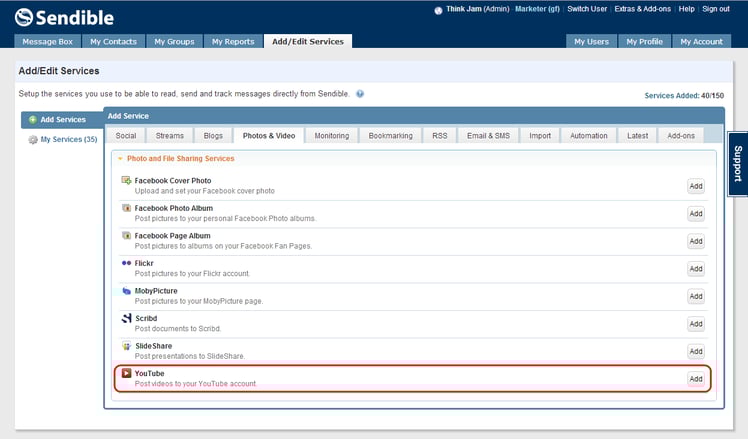Viewport: 748px width, 439px height.
Task: Click the user status icon beside Think Jam
Action: pyautogui.click(x=438, y=10)
